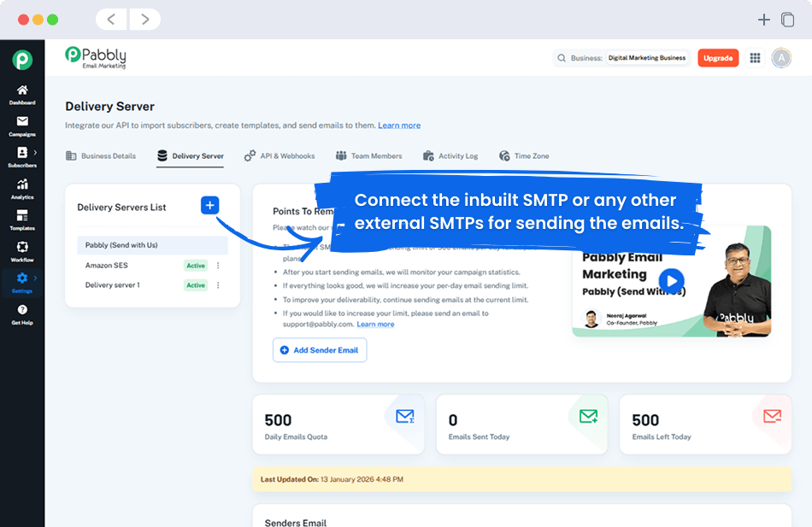Screen dimensions: 812x527
Task: Select the Templates icon in the sidebar
Action: click(22, 219)
